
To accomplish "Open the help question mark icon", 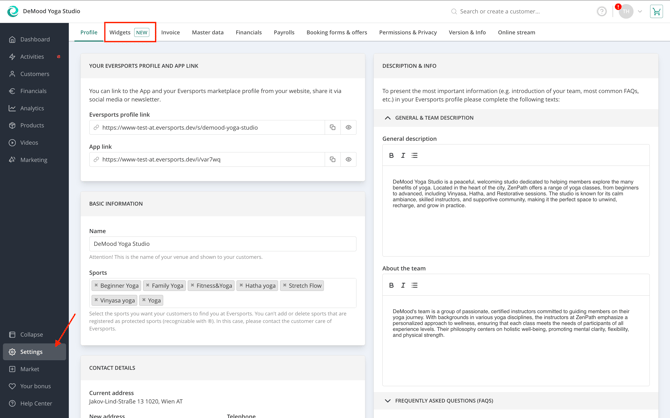I will (602, 12).
